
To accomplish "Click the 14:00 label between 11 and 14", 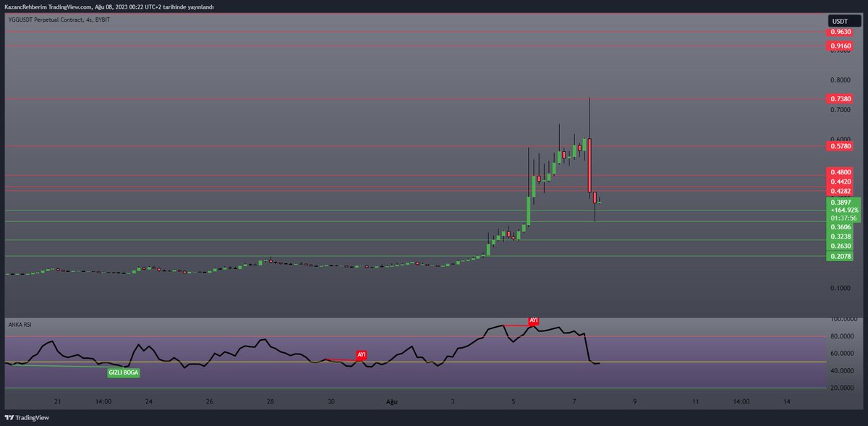I will 741,401.
